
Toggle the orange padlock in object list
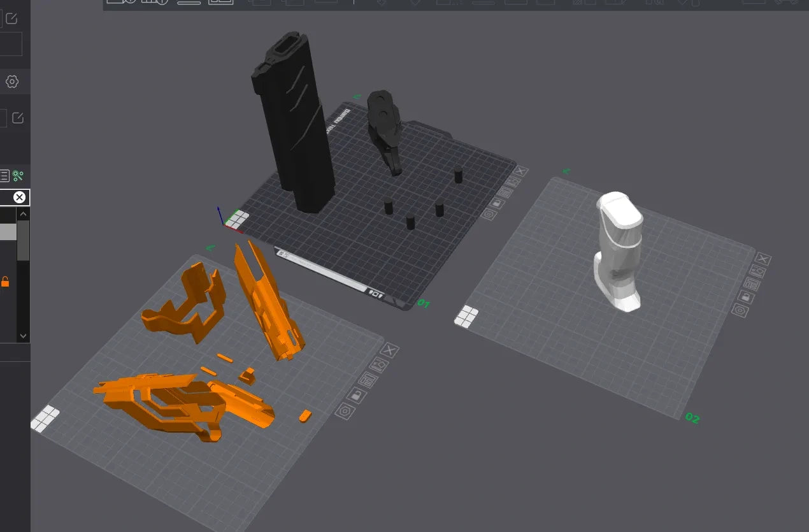[5, 282]
